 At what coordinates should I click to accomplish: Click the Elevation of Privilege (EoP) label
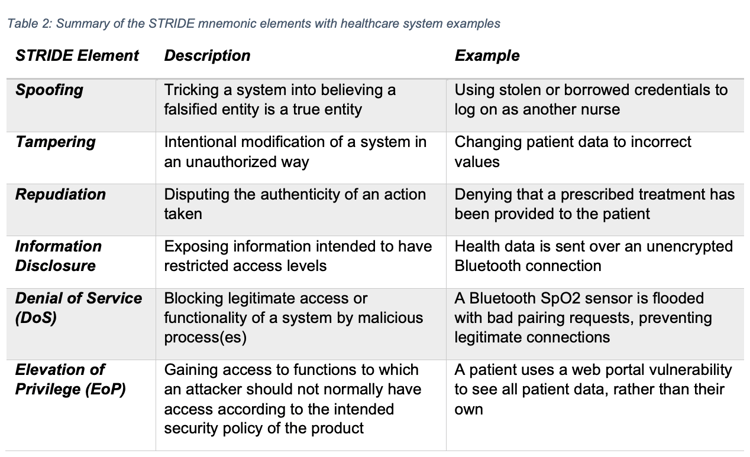(x=70, y=379)
